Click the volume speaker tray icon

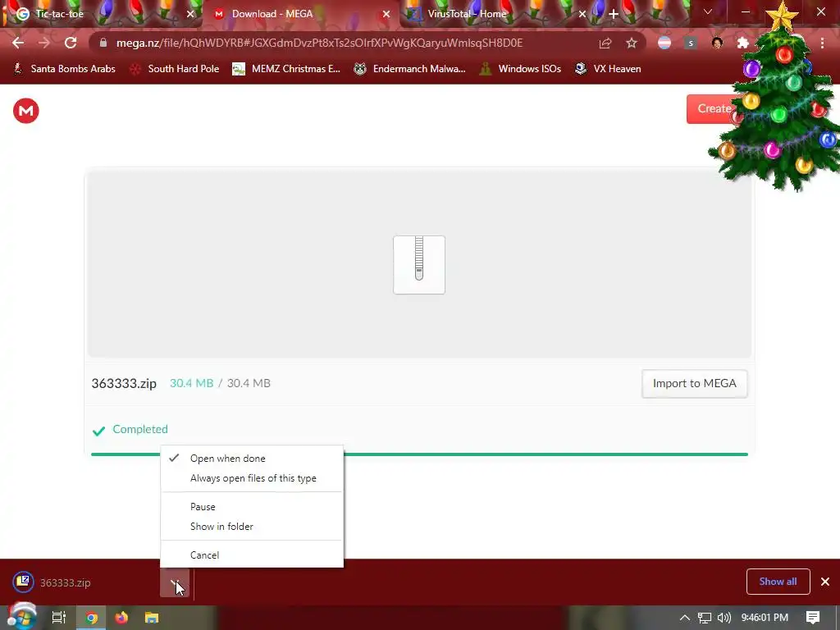point(724,618)
